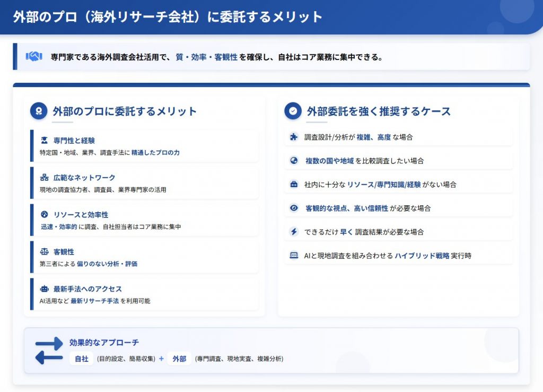Click the laptop icon beside AIと現地調査
Screen dimensions: 543x392
point(294,256)
